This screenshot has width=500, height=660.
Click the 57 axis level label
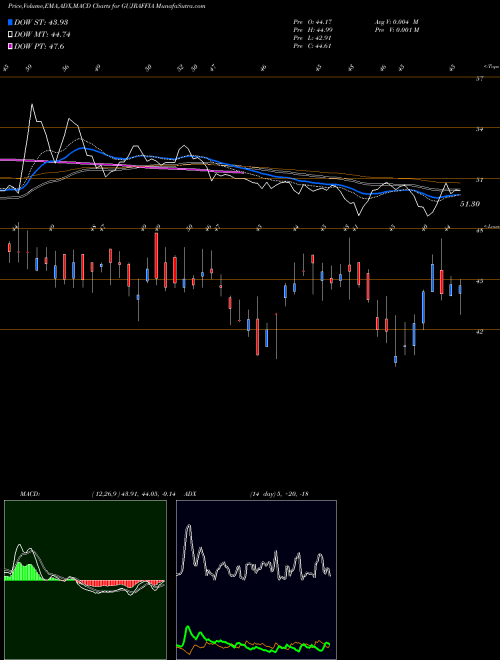(x=479, y=79)
